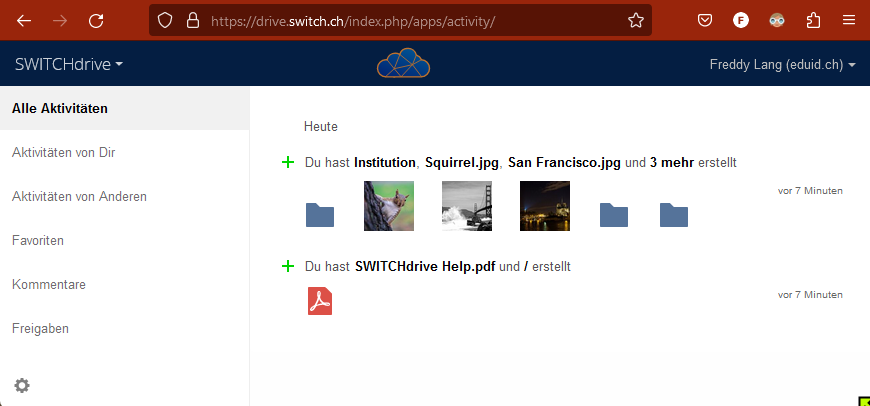The height and width of the screenshot is (406, 870).
Task: Open the Freddy Lang user menu
Action: pyautogui.click(x=783, y=64)
